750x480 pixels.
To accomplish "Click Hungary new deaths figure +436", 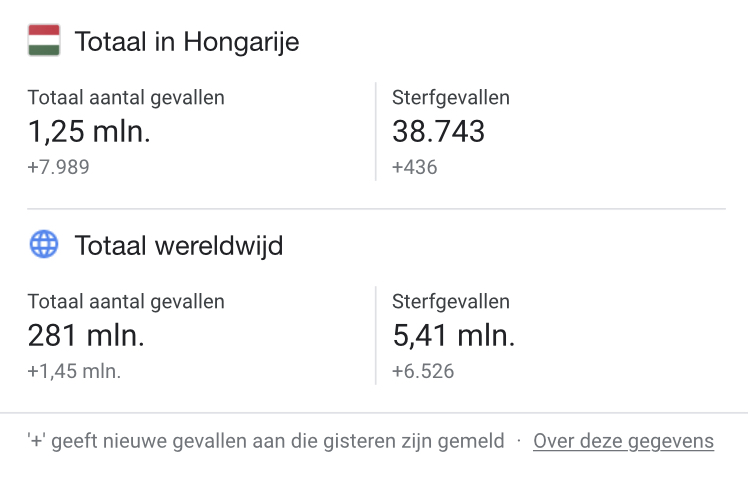I will (x=415, y=167).
